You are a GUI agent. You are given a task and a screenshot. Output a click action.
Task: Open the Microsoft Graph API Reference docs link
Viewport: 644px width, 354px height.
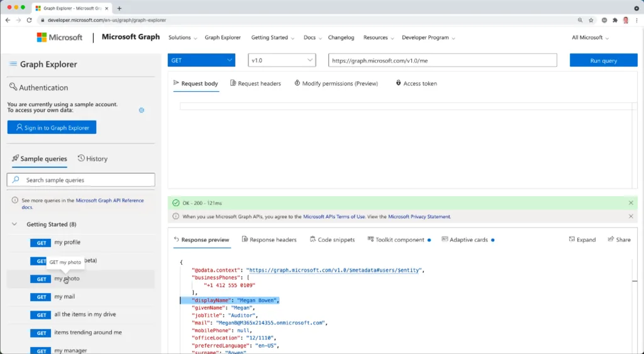(x=109, y=201)
